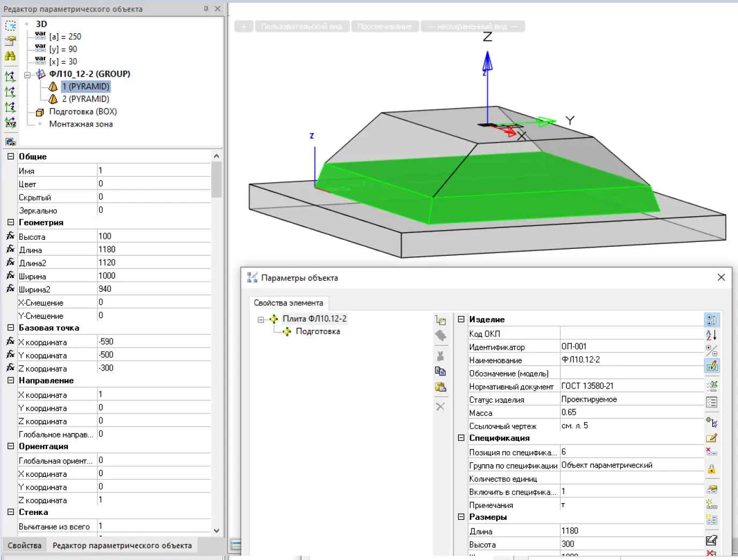Collapse the Спецификация section
Viewport: 738px width, 560px height.
point(461,438)
